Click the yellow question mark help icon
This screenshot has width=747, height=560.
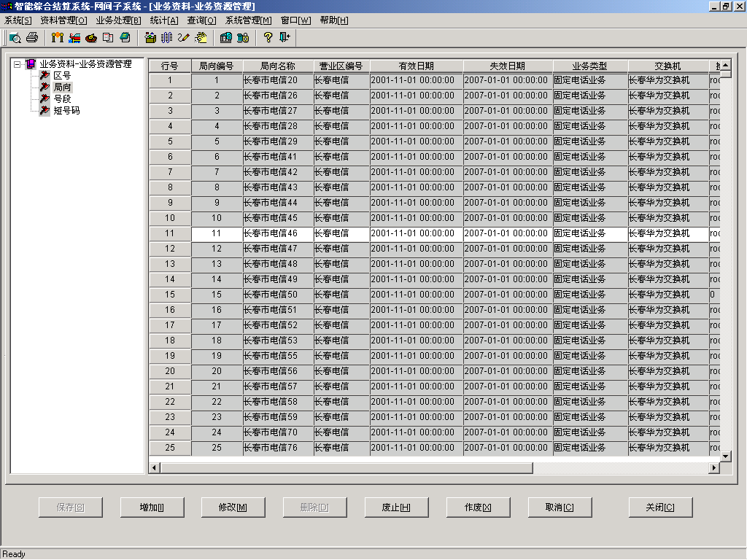268,37
